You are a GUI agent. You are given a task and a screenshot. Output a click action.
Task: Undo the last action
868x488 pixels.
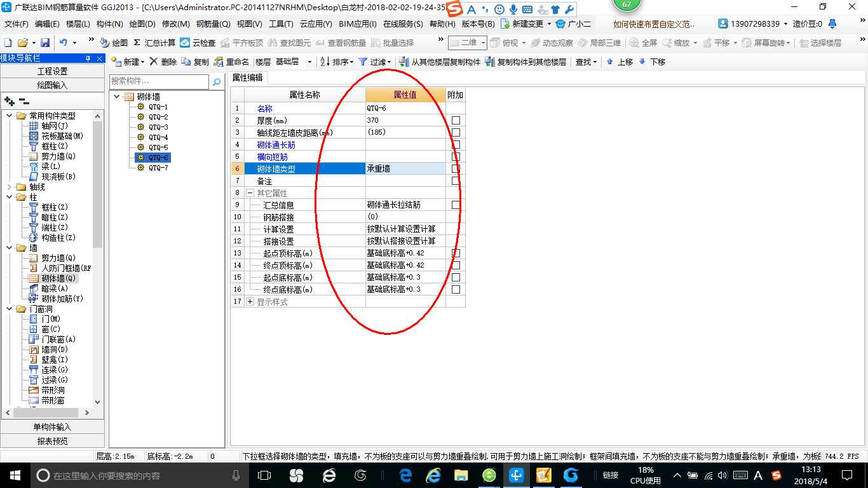click(64, 43)
